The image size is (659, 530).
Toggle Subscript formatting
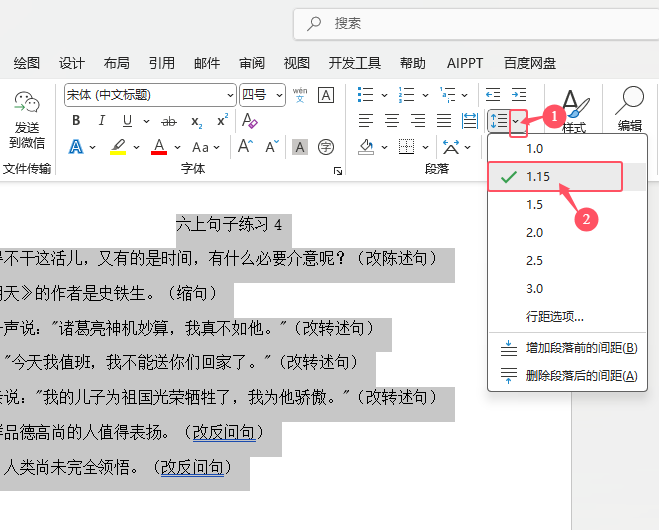197,121
